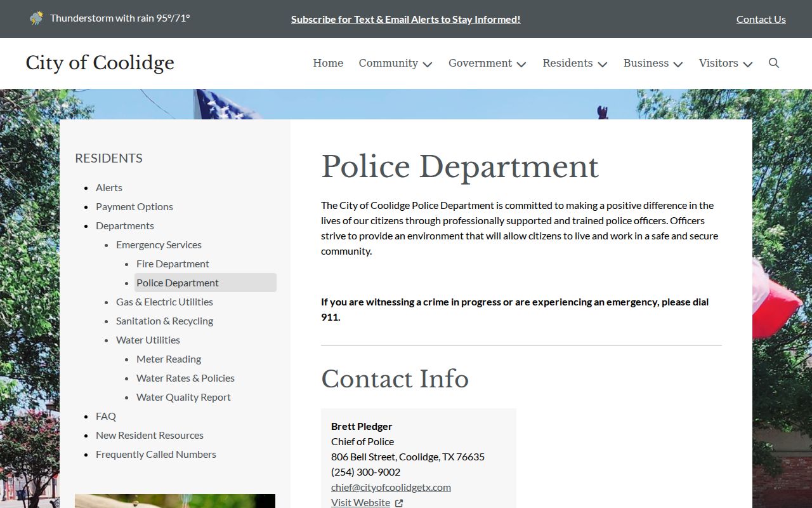This screenshot has height=508, width=812.
Task: Open the Visitors menu
Action: [719, 63]
